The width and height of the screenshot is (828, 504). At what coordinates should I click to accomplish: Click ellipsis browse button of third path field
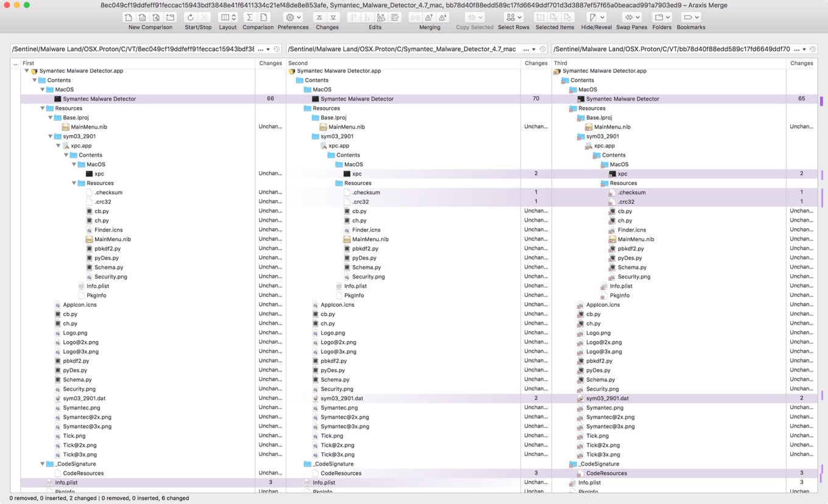(796, 49)
